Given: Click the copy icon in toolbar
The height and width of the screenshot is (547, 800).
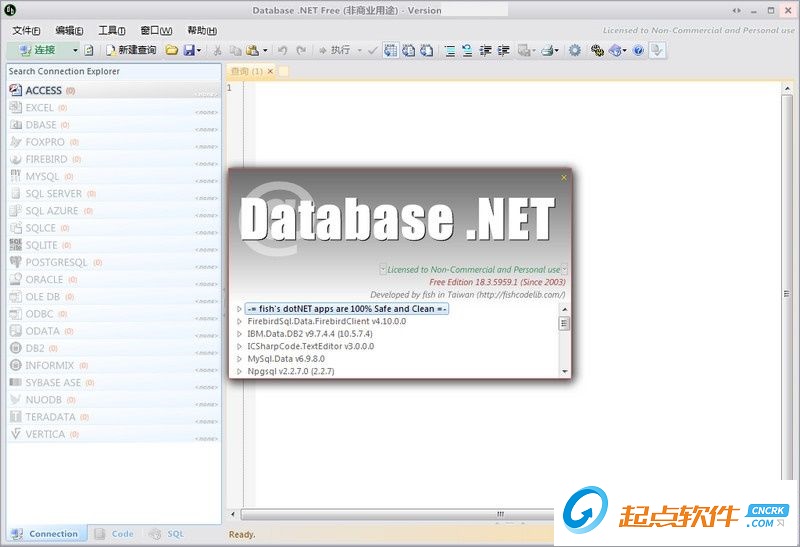Looking at the screenshot, I should click(235, 50).
